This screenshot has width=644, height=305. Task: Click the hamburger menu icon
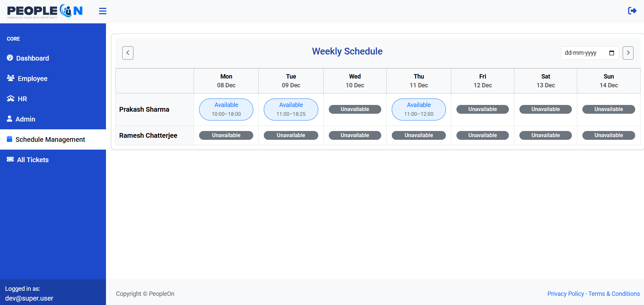103,11
